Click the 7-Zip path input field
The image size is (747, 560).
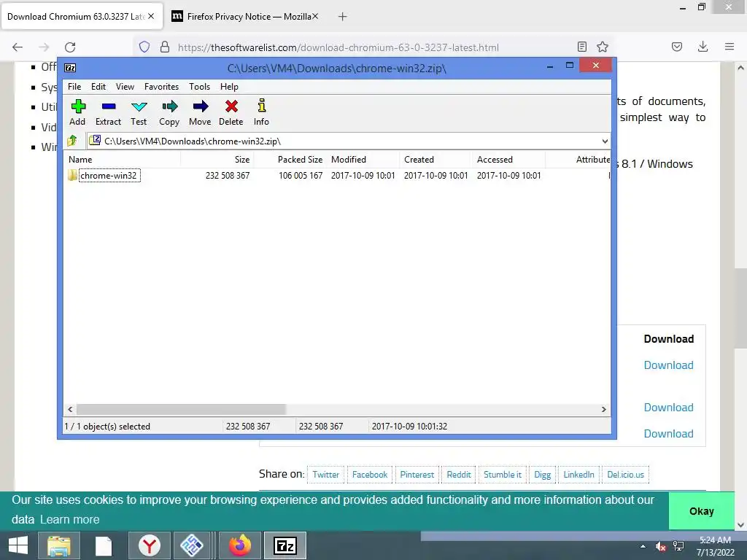tap(344, 141)
